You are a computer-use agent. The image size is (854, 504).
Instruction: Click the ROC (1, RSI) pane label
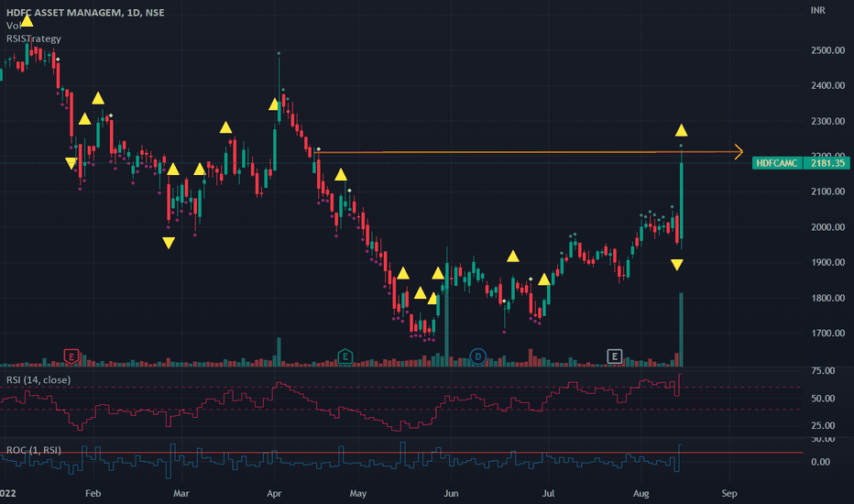pos(34,450)
